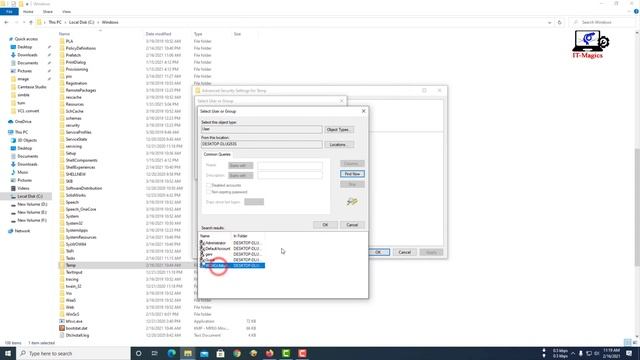The height and width of the screenshot is (360, 640).
Task: Select the PLA folder icon
Action: 62,41
